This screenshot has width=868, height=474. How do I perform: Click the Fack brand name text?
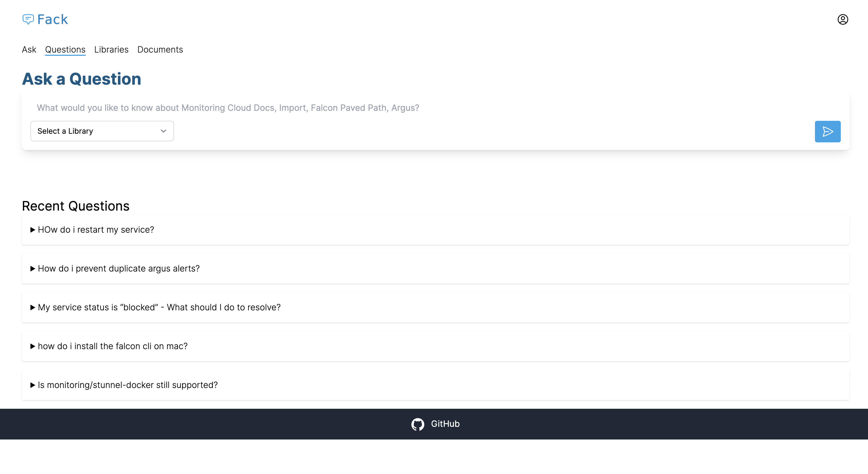53,20
